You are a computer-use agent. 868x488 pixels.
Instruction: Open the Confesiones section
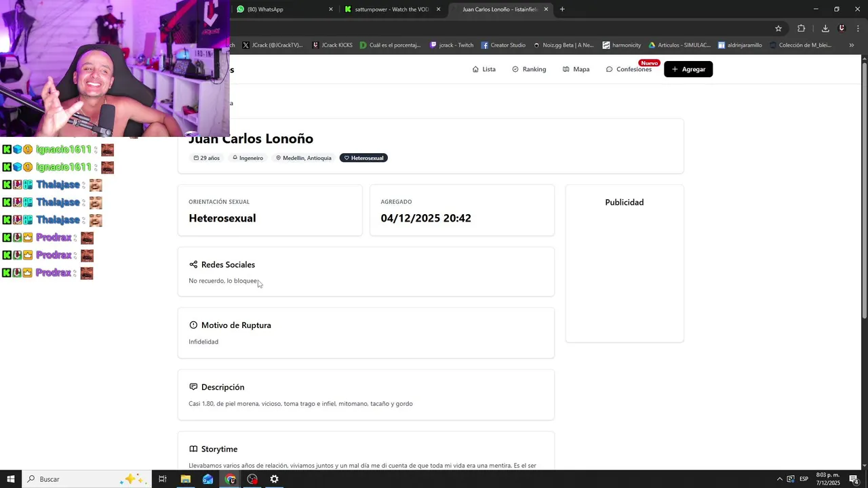pos(629,69)
